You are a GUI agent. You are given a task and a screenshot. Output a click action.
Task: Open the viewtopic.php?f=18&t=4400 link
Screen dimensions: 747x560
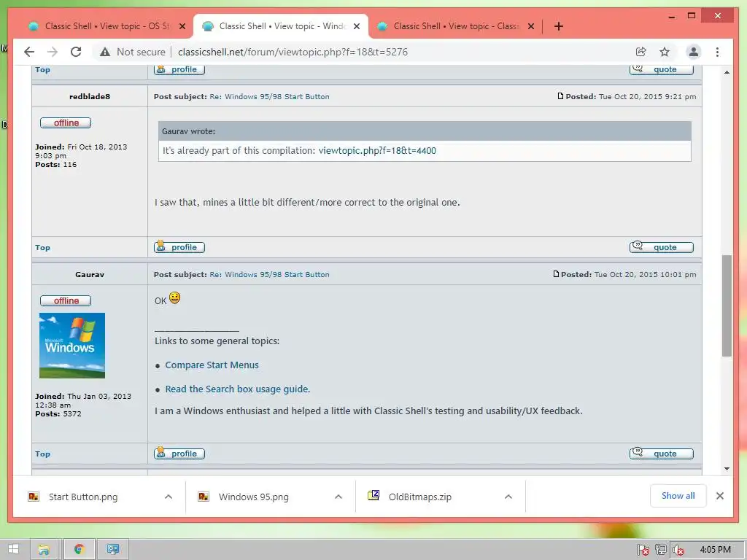click(x=377, y=150)
